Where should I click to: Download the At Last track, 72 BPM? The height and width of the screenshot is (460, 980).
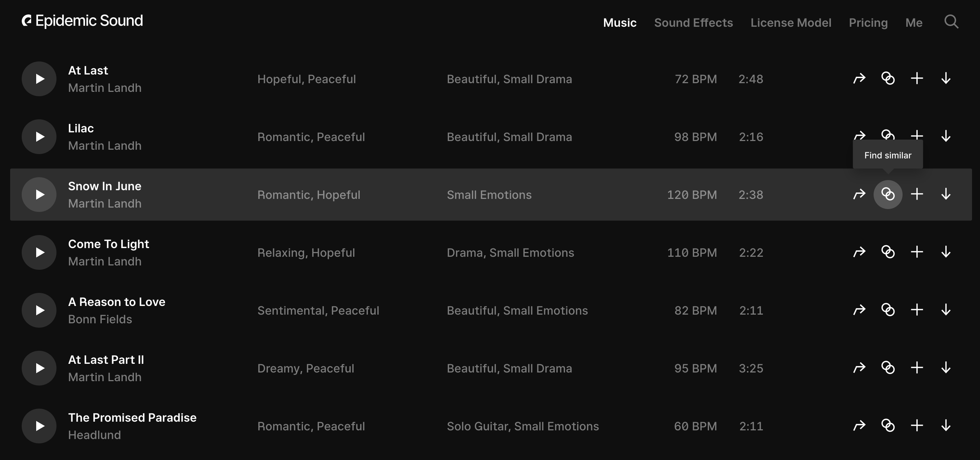click(946, 79)
